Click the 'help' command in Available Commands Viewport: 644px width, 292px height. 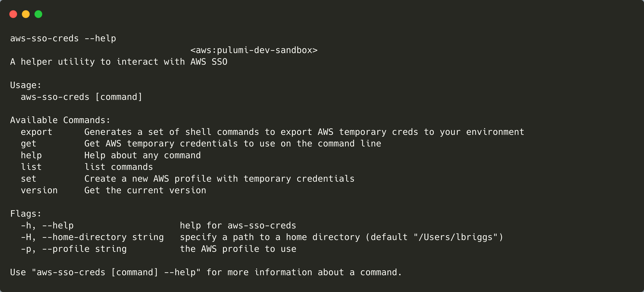[31, 155]
